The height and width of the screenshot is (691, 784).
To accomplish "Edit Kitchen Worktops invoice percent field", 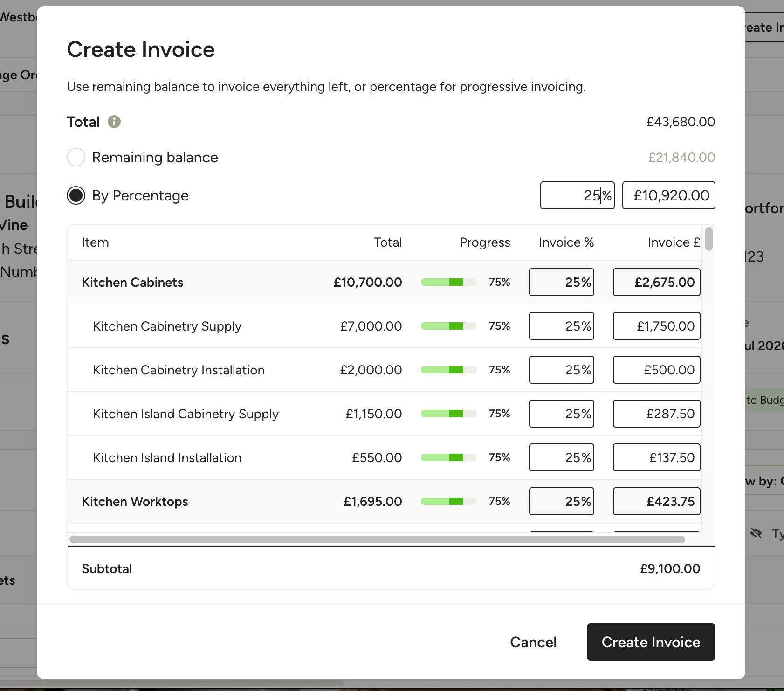I will click(x=561, y=501).
